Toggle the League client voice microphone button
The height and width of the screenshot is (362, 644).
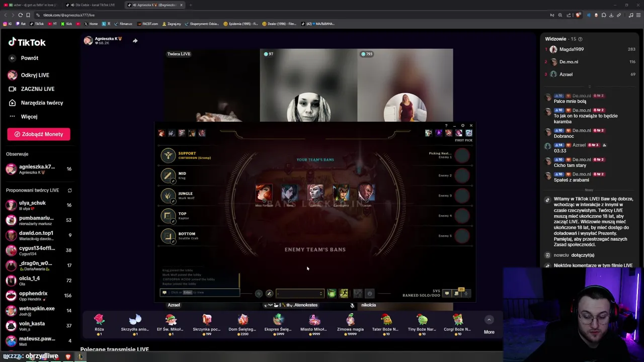(466, 294)
